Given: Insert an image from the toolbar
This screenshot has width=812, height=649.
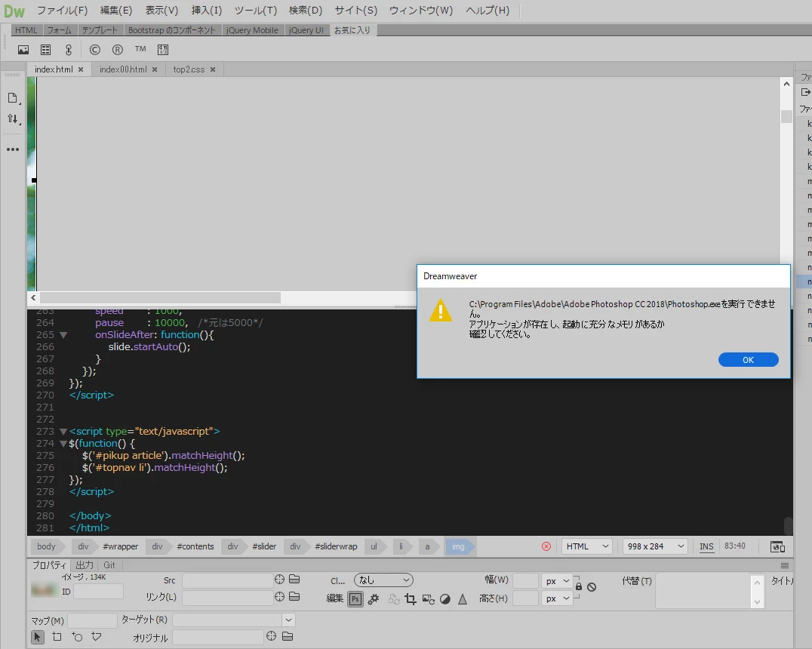Looking at the screenshot, I should (23, 50).
